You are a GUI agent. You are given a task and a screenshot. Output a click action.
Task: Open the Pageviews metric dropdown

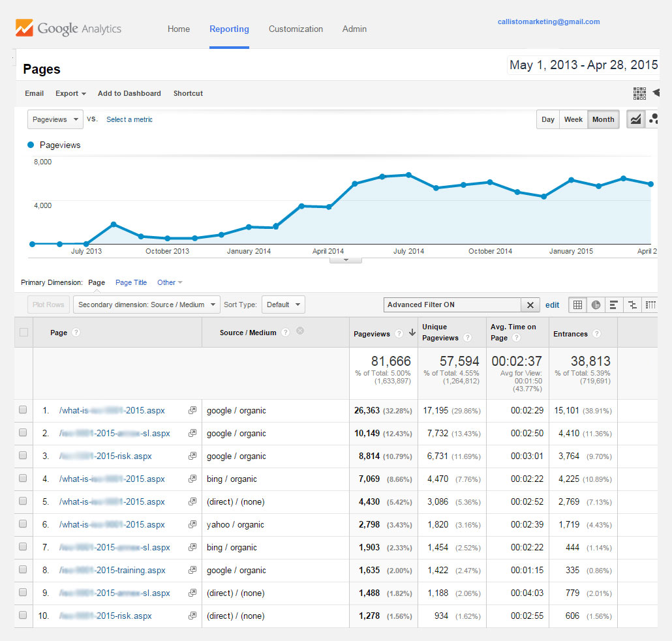click(x=55, y=119)
